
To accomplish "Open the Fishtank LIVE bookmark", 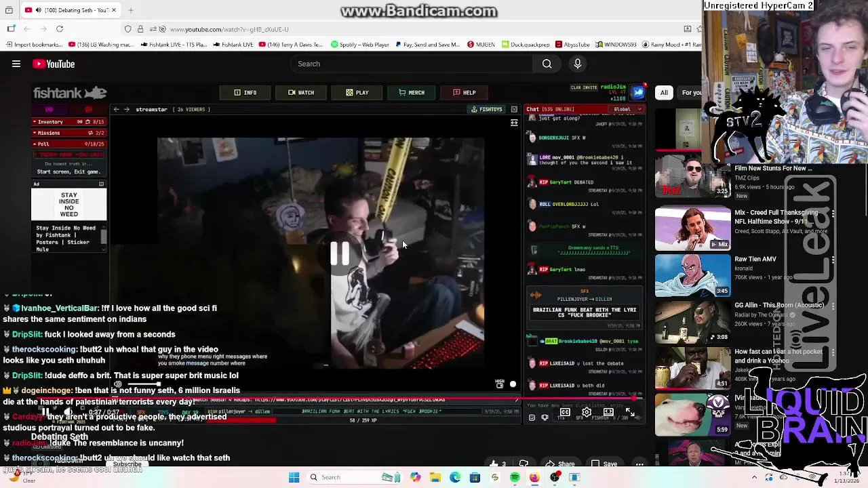I will coord(233,45).
